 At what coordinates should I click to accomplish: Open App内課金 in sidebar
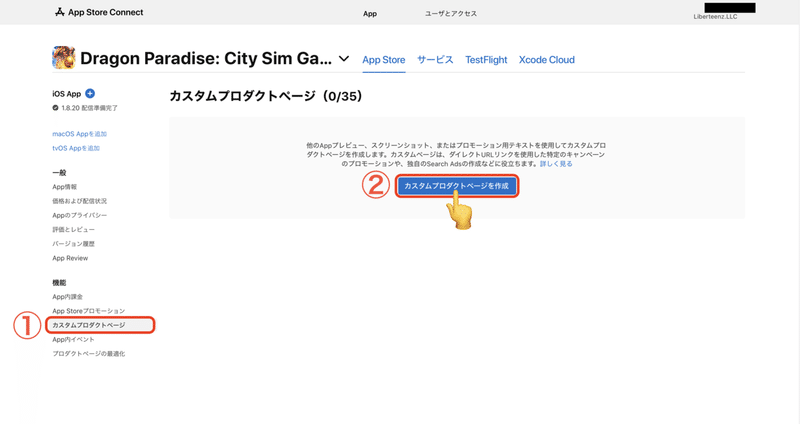point(67,297)
